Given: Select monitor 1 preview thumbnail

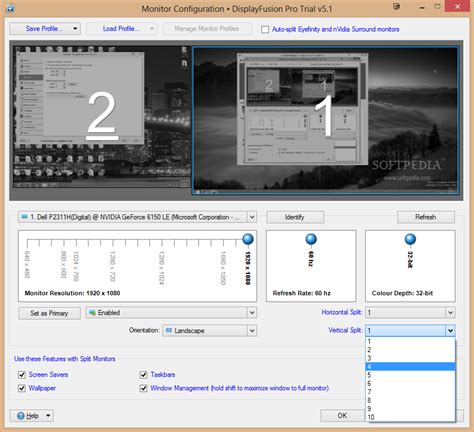Looking at the screenshot, I should coord(325,121).
